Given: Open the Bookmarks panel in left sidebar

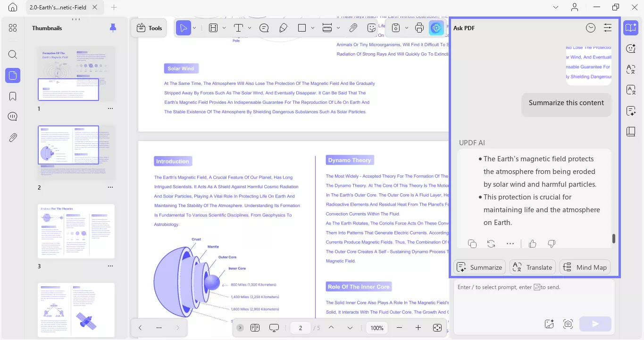Looking at the screenshot, I should (13, 96).
